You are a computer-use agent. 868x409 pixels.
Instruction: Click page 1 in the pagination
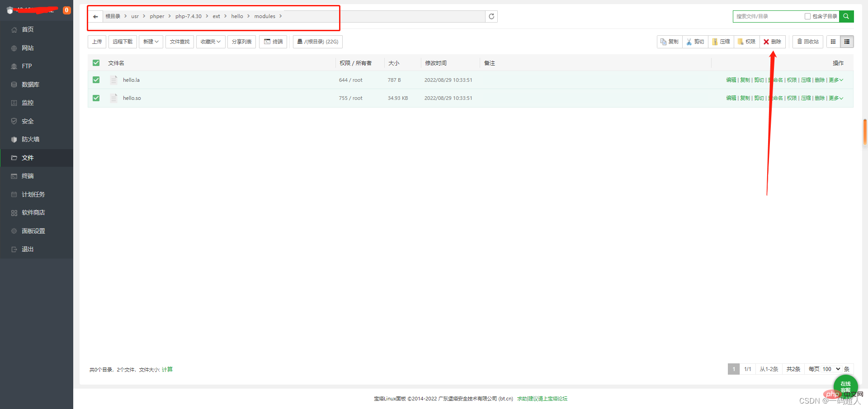tap(734, 369)
